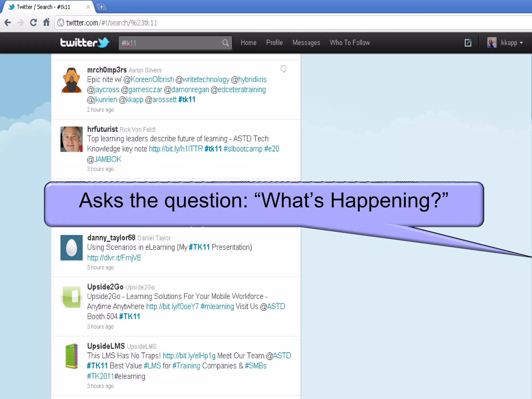Open the Profile menu item
Viewport: 532px width, 399px height.
tap(274, 43)
